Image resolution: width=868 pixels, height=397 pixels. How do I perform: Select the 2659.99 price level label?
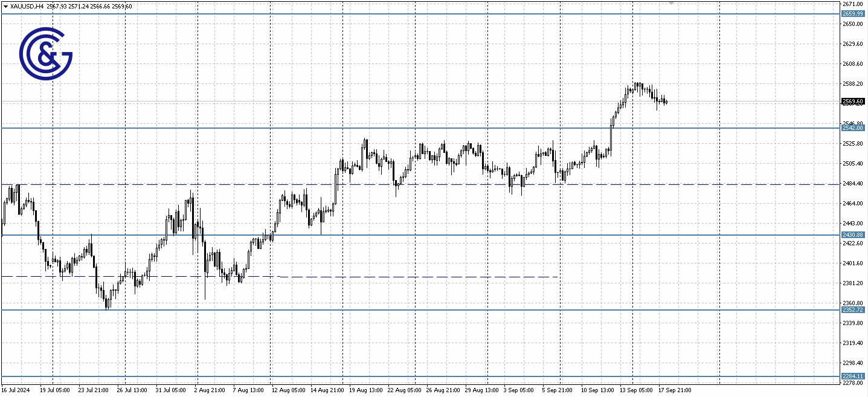tap(852, 14)
